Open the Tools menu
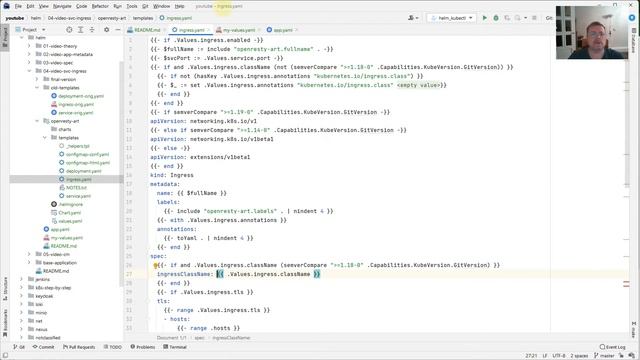 pyautogui.click(x=131, y=6)
